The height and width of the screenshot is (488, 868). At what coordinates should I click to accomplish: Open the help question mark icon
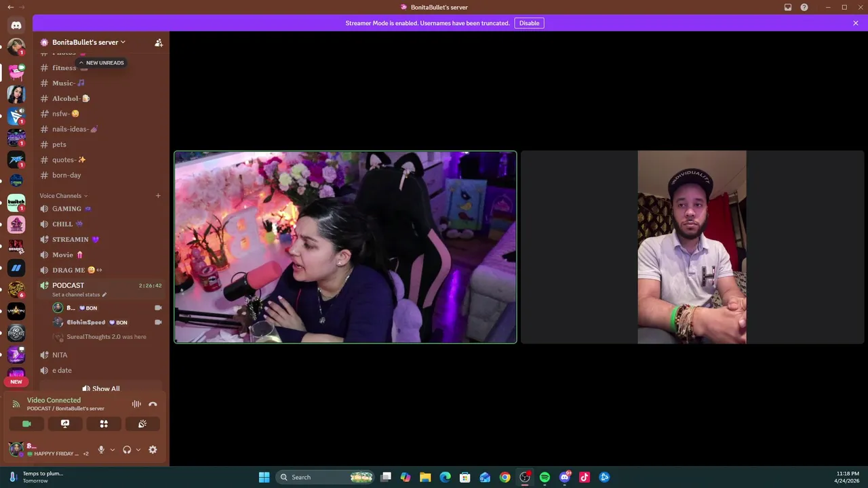(x=804, y=7)
